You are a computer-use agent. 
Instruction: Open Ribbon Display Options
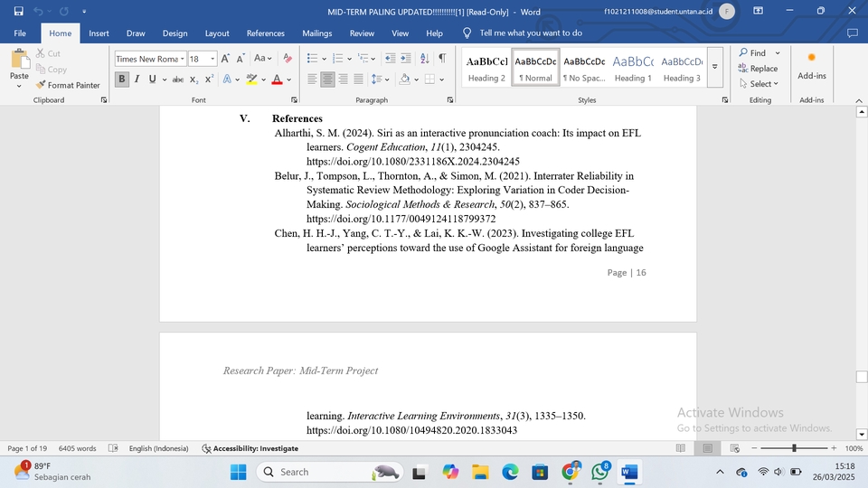coord(758,11)
